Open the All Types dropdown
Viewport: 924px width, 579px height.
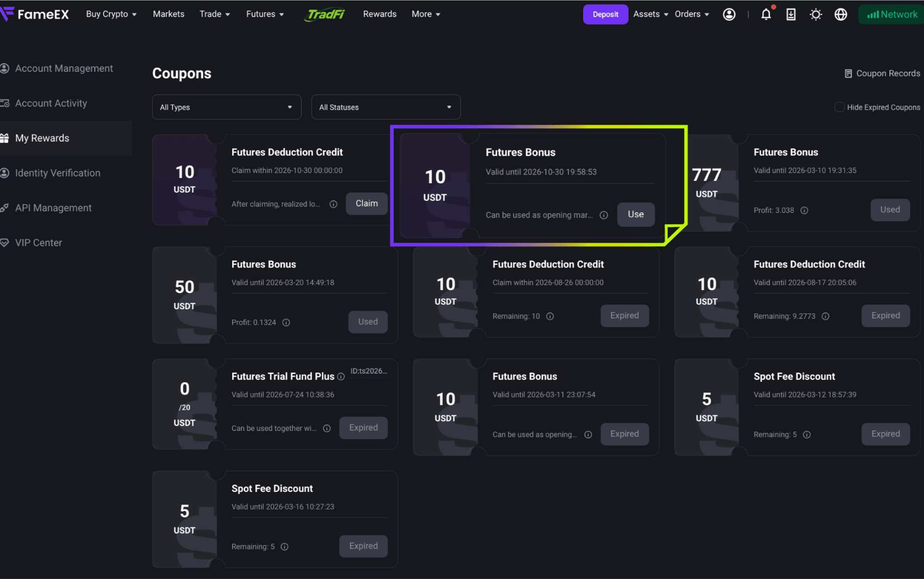227,107
